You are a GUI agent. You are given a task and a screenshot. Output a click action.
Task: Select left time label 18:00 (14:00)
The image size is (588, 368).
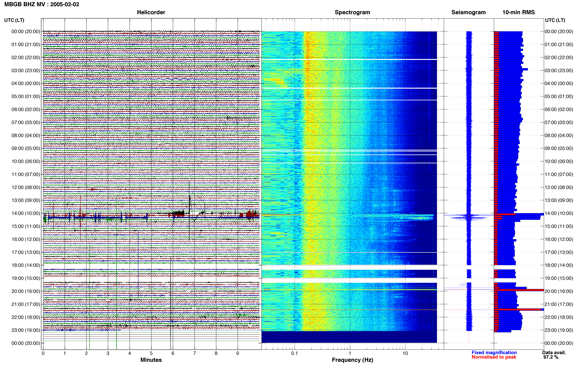pyautogui.click(x=26, y=265)
